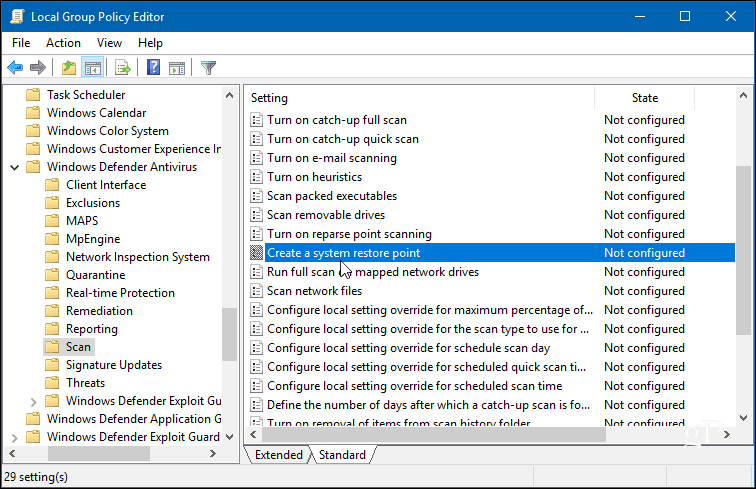The width and height of the screenshot is (756, 489).
Task: Click settings list horizontal scrollbar right arrow
Action: click(x=727, y=435)
